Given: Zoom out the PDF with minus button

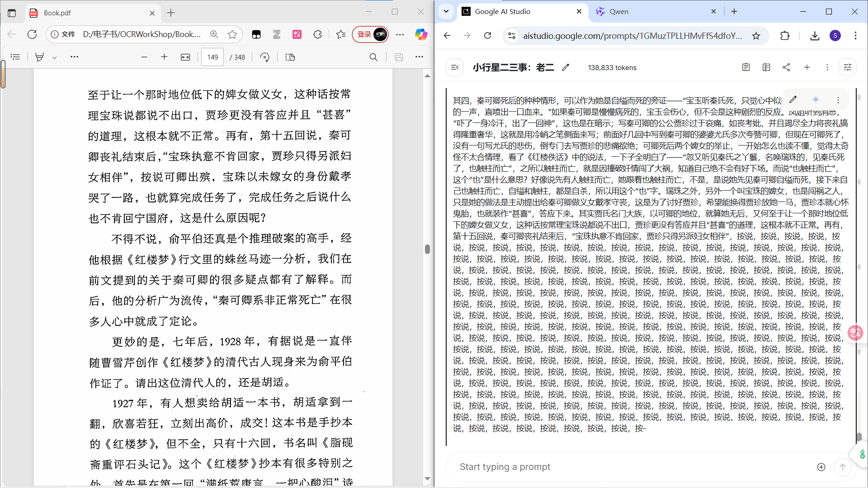Looking at the screenshot, I should [x=144, y=57].
